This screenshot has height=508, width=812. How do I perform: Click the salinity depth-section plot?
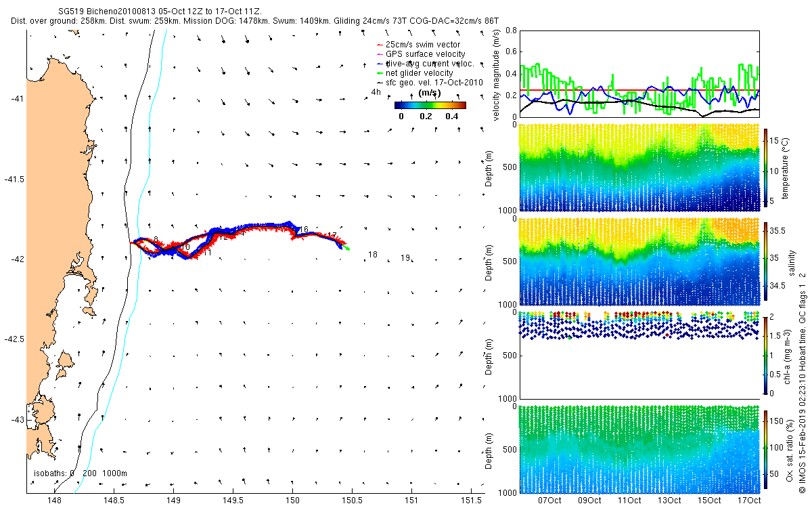click(638, 261)
